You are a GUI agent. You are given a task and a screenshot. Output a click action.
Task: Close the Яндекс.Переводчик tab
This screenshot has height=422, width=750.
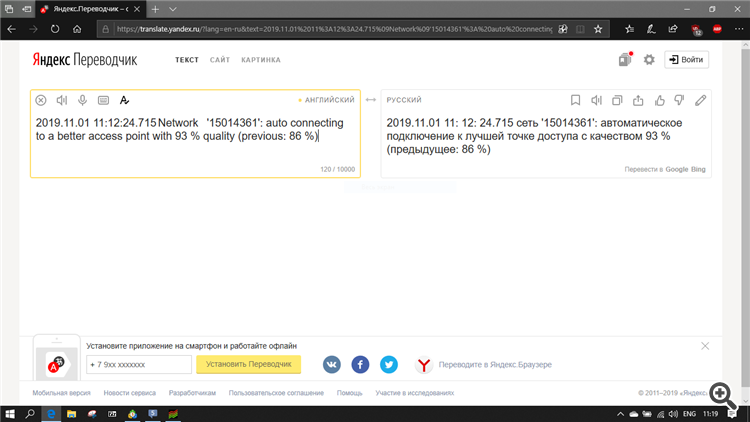click(137, 9)
